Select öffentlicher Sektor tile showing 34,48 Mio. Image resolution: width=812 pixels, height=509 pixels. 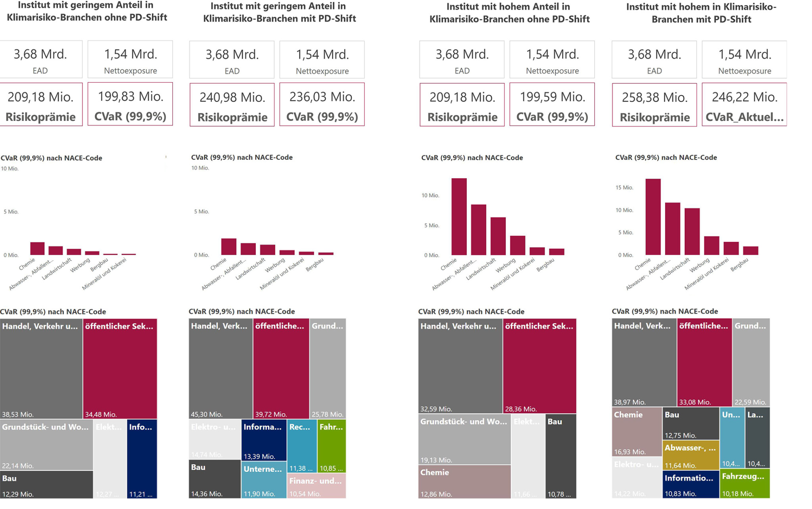(x=120, y=369)
